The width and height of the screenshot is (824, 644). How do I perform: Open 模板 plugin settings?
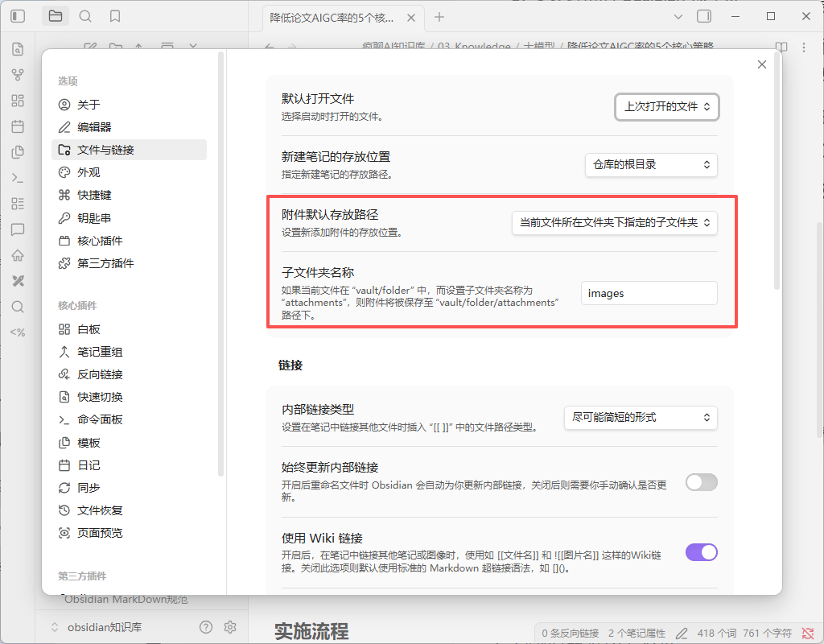130,443
